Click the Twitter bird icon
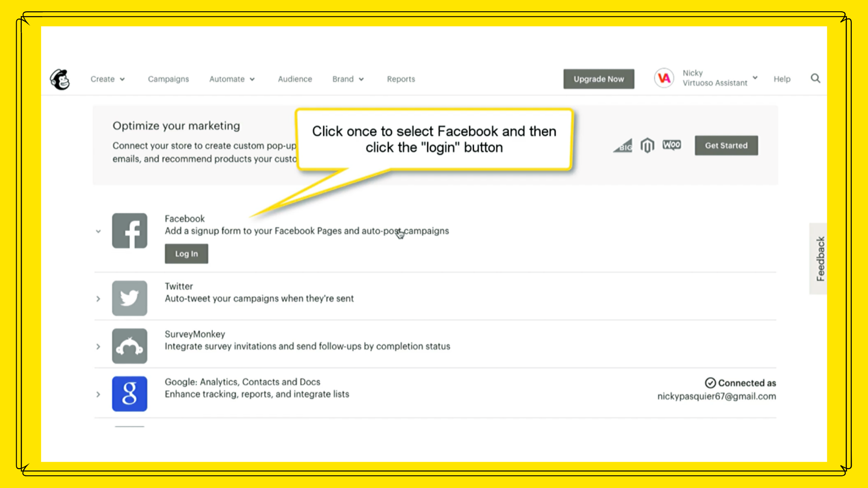The image size is (868, 488). 130,298
